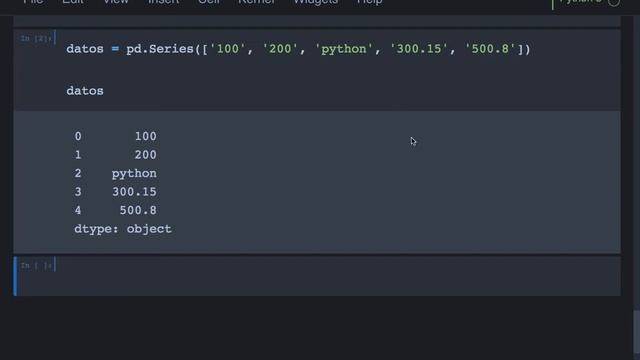Open the View menu
This screenshot has height=360, width=640.
click(x=116, y=2)
